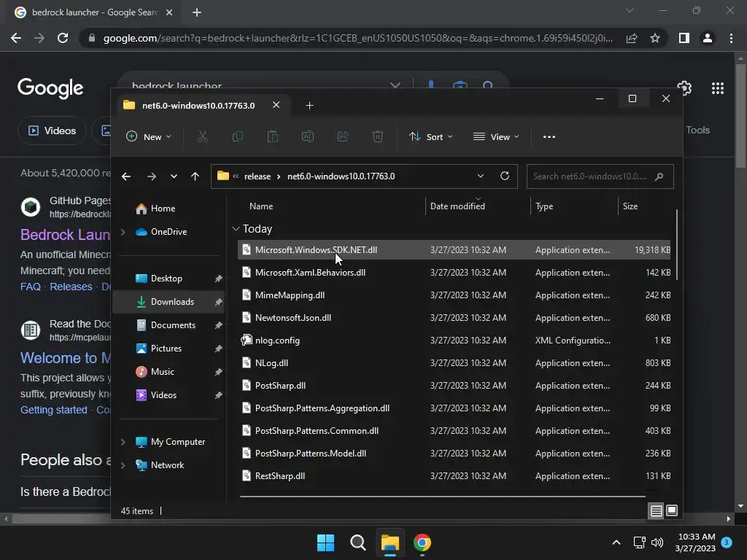Click the Copy icon in Explorer toolbar
Image resolution: width=747 pixels, height=560 pixels.
coord(237,136)
